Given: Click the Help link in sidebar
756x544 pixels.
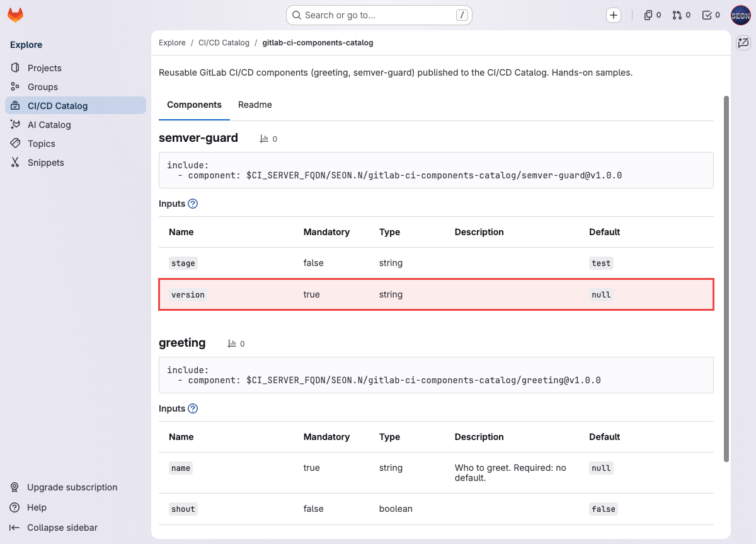Looking at the screenshot, I should tap(37, 507).
